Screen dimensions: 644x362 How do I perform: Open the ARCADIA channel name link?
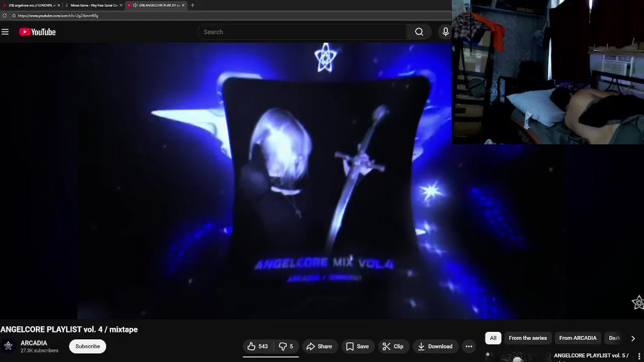pyautogui.click(x=34, y=343)
